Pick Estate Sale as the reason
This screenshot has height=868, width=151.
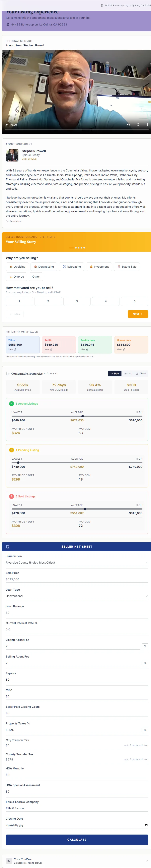(127, 266)
